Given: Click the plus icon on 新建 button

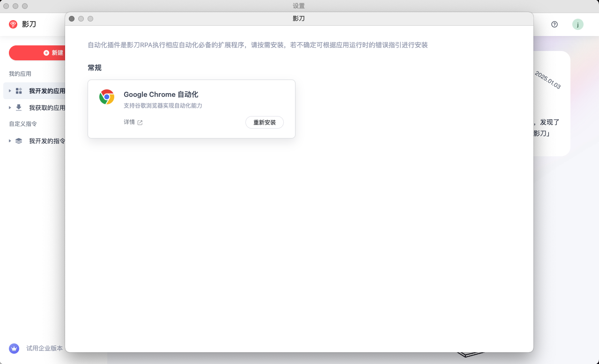Looking at the screenshot, I should pos(46,53).
